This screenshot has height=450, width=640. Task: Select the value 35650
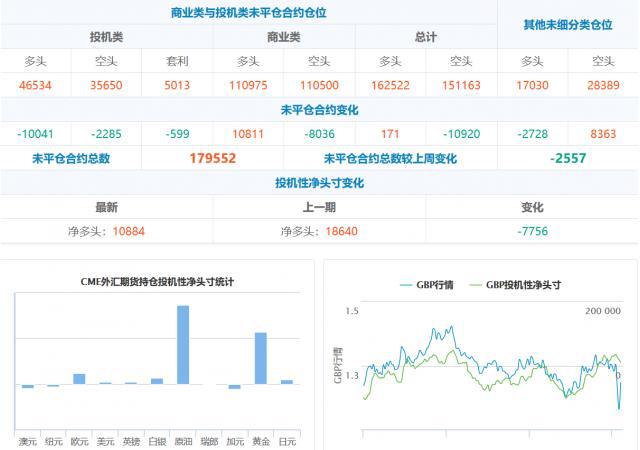[107, 85]
